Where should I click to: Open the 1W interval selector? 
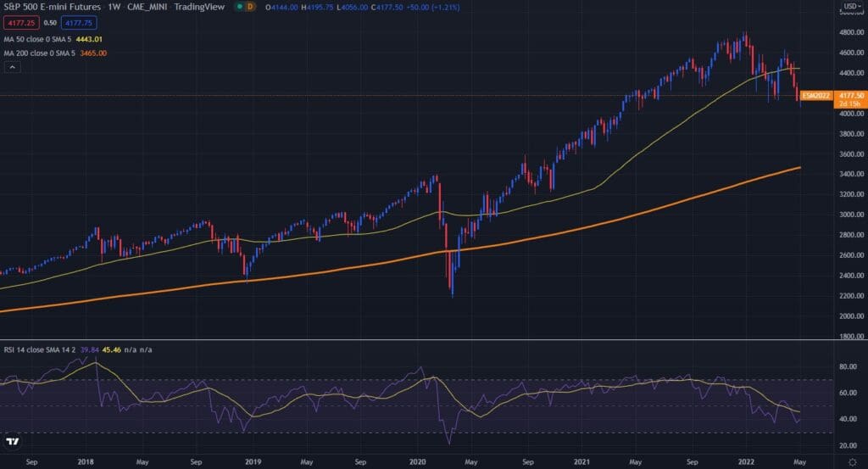112,8
